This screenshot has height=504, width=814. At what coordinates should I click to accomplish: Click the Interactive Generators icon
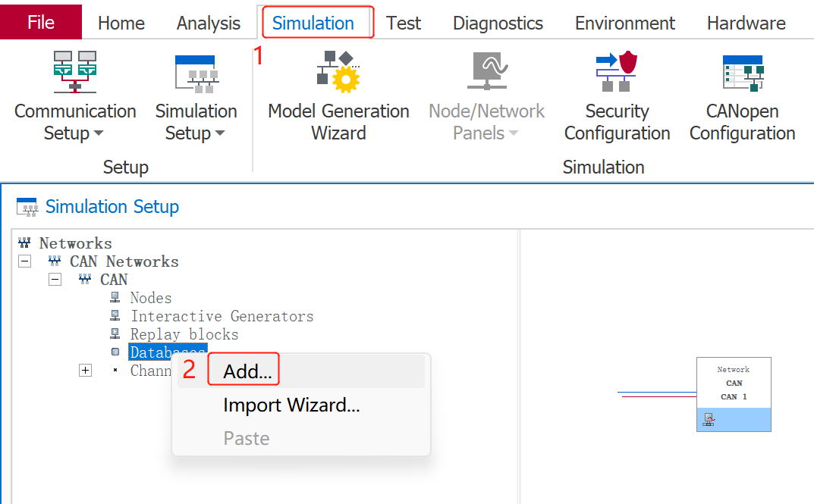[115, 316]
